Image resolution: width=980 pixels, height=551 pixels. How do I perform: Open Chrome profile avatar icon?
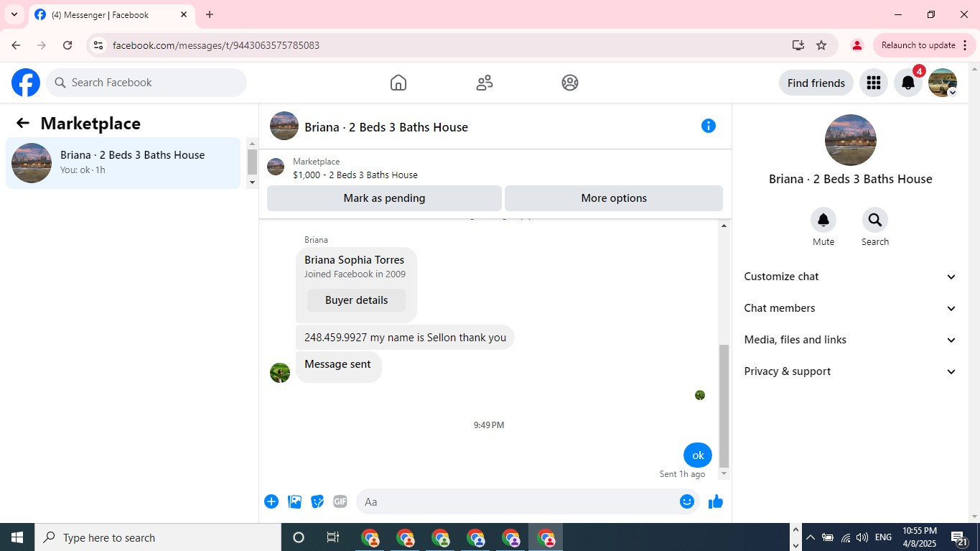pyautogui.click(x=857, y=45)
